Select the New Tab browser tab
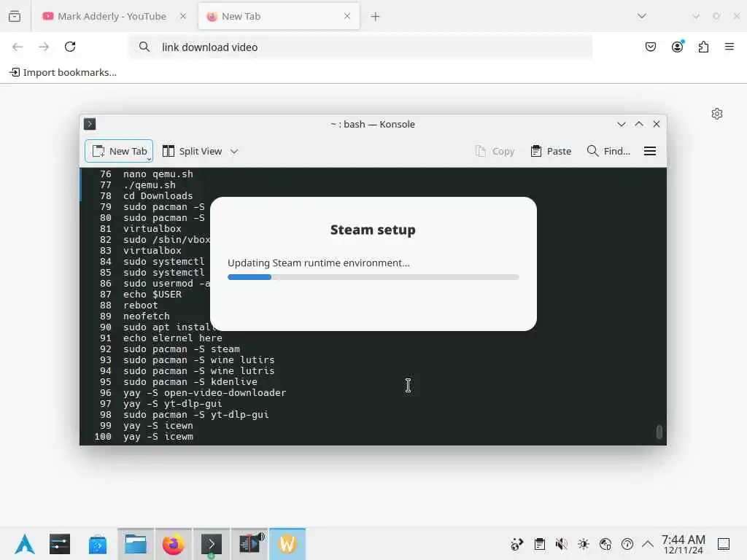This screenshot has width=747, height=560. [279, 16]
